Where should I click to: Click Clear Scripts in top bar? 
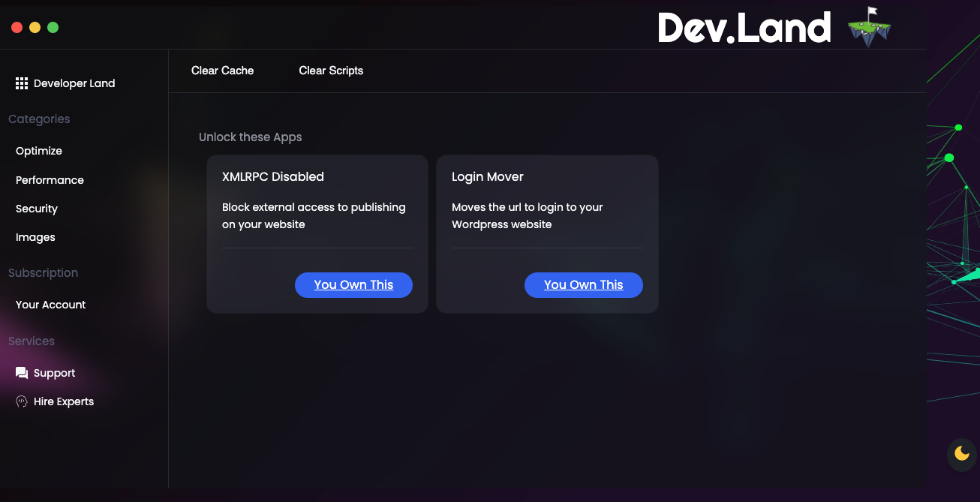point(331,71)
